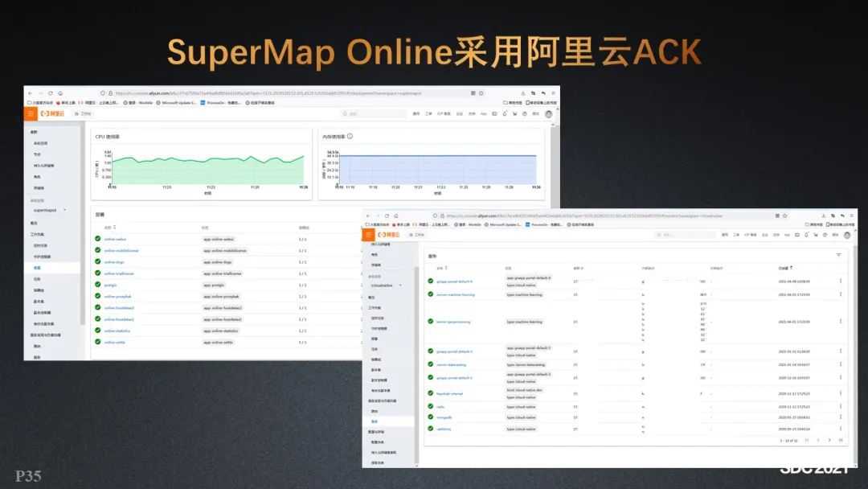Reload the page in the icloudnative browser window
The width and height of the screenshot is (868, 489).
click(x=387, y=216)
